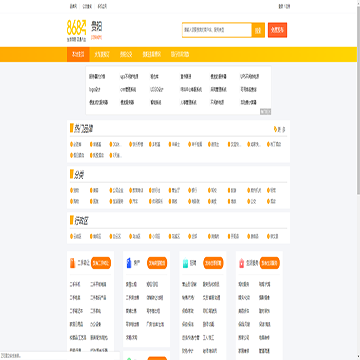Click the orange publish button in the 招聘 card
The height and width of the screenshot is (360, 360).
point(213,263)
